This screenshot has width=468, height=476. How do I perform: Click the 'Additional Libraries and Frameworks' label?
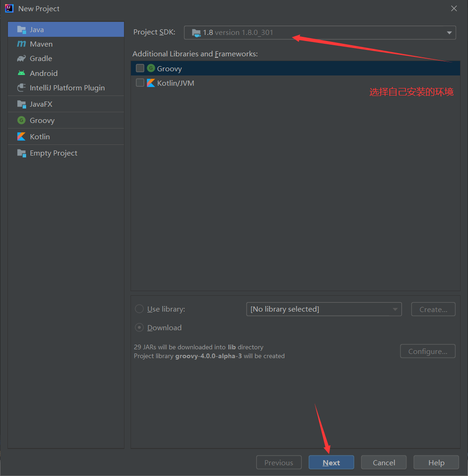[195, 54]
